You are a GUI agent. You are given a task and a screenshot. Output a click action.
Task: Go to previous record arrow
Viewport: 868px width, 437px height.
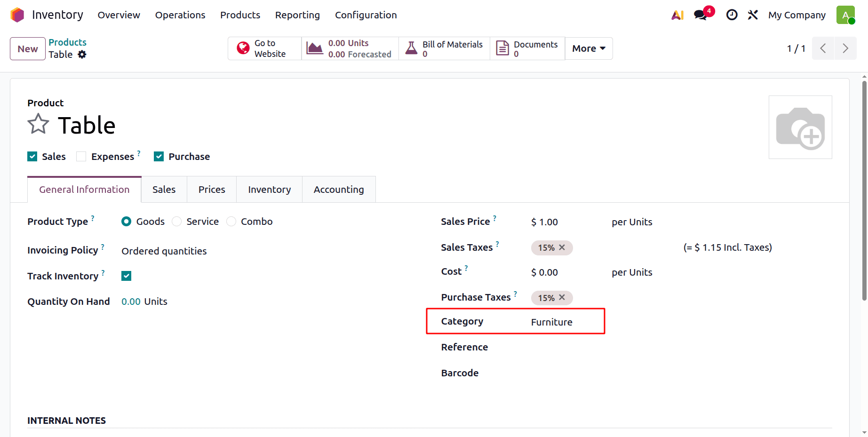tap(823, 48)
